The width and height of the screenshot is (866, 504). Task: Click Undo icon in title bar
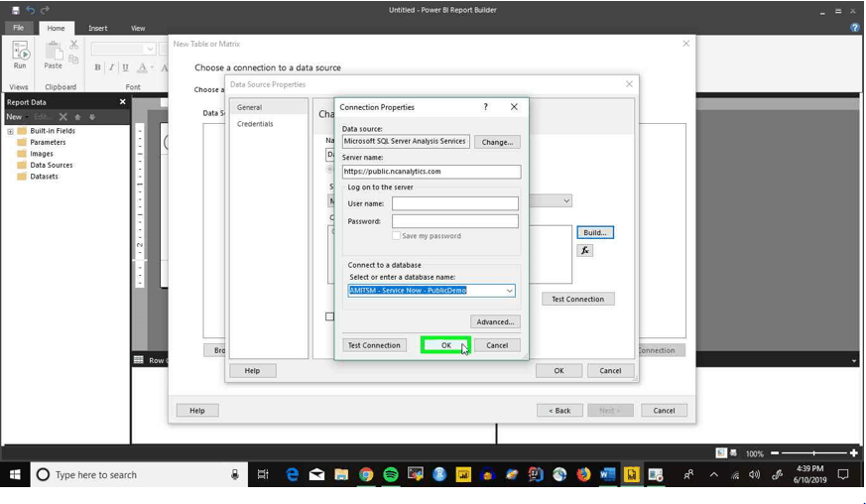[x=31, y=10]
